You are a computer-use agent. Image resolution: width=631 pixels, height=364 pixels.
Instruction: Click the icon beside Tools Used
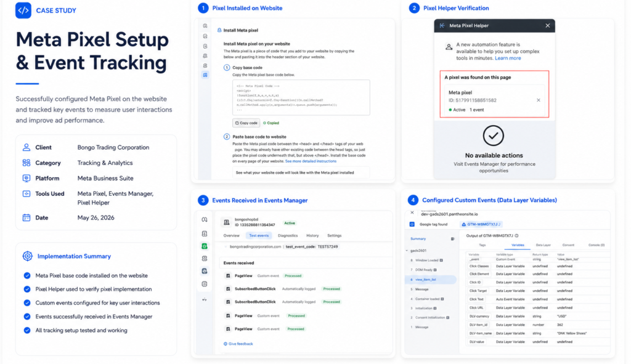click(x=26, y=193)
